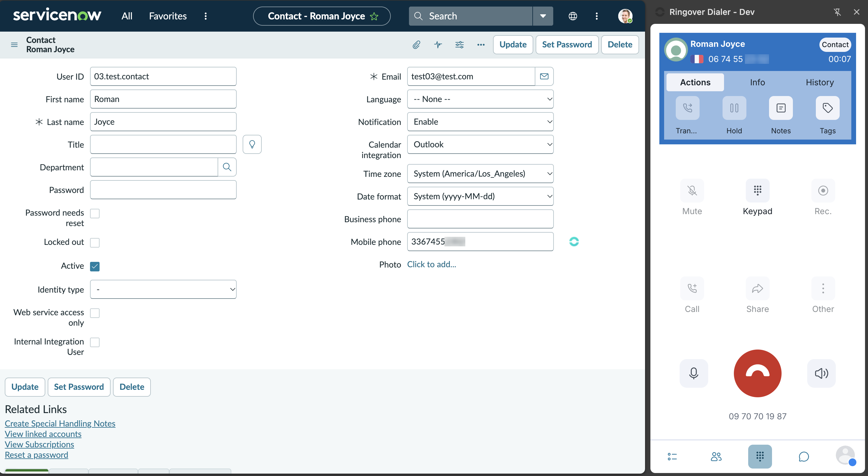Open call Notes in dialer
The width and height of the screenshot is (868, 476).
coord(781,108)
